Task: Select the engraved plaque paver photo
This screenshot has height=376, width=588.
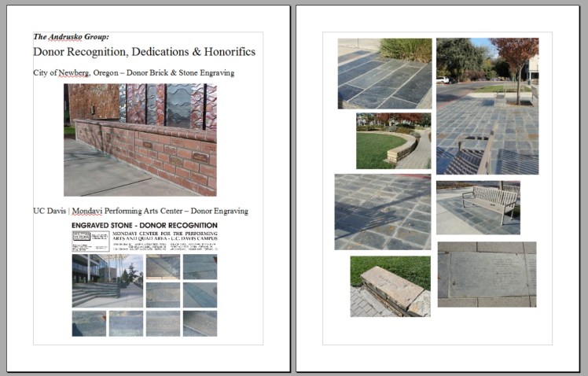Action: coord(487,274)
